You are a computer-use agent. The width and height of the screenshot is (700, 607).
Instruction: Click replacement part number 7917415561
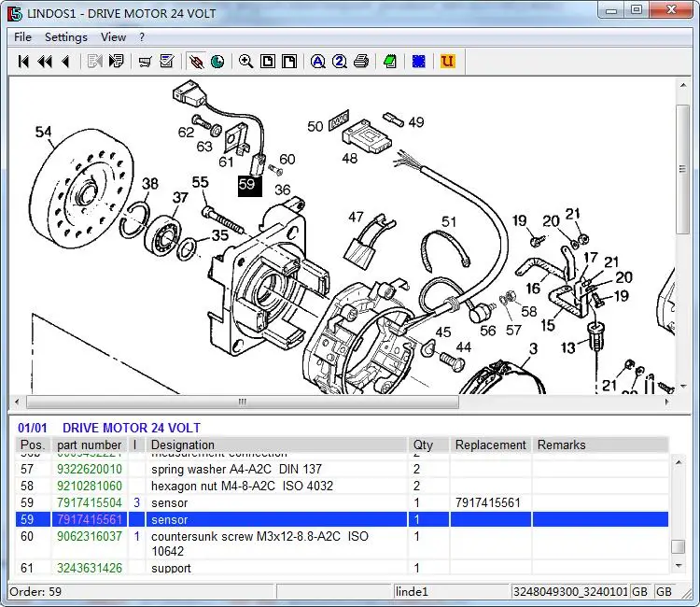point(487,503)
